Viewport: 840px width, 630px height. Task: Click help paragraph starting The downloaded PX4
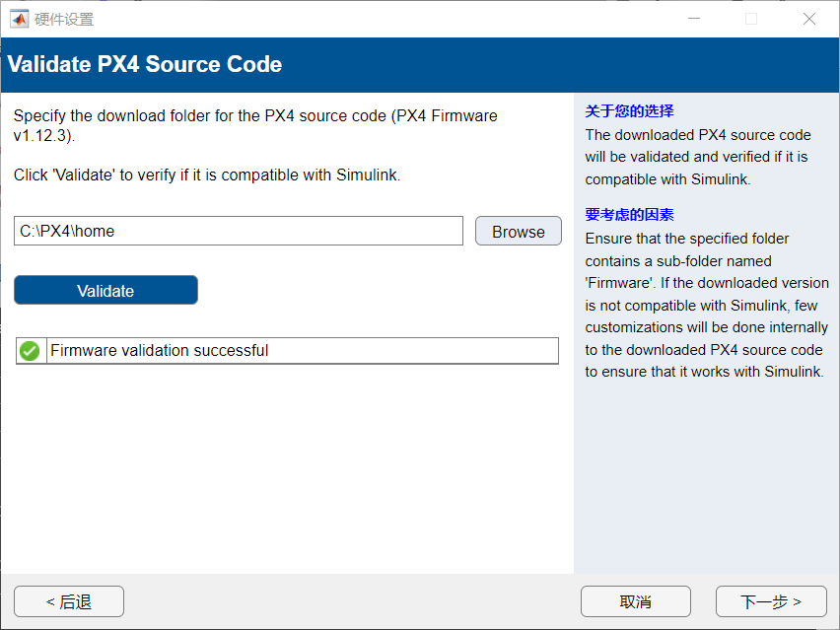pyautogui.click(x=698, y=157)
